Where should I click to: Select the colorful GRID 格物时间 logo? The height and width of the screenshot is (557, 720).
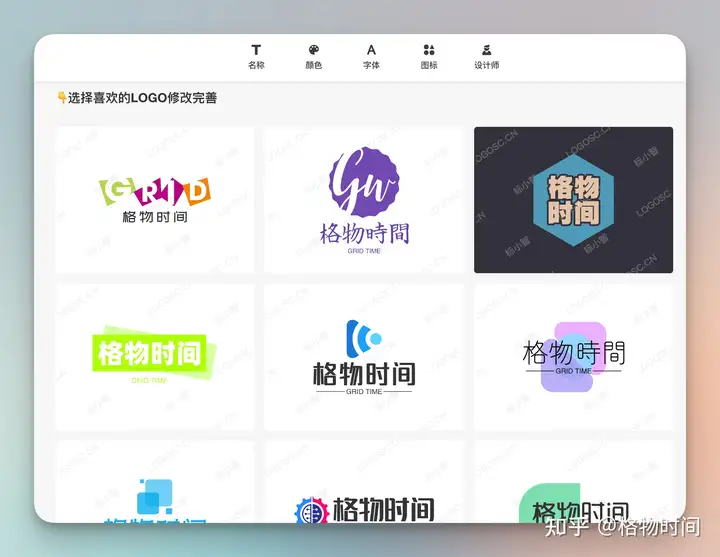click(x=155, y=200)
